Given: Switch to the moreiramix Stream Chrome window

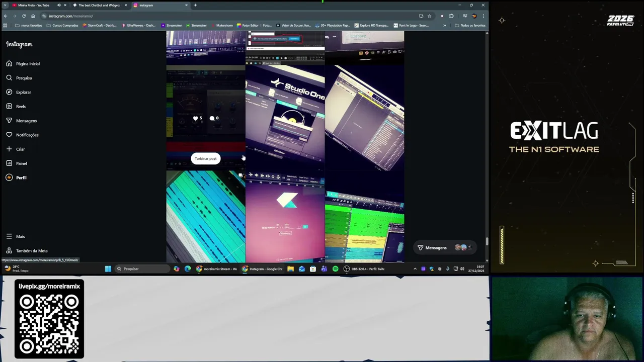Looking at the screenshot, I should pos(216,269).
